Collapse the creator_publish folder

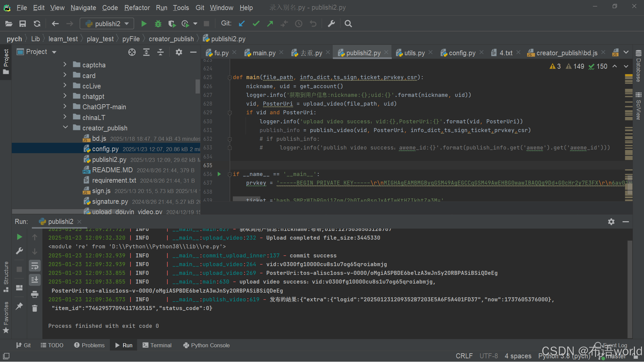tap(65, 128)
